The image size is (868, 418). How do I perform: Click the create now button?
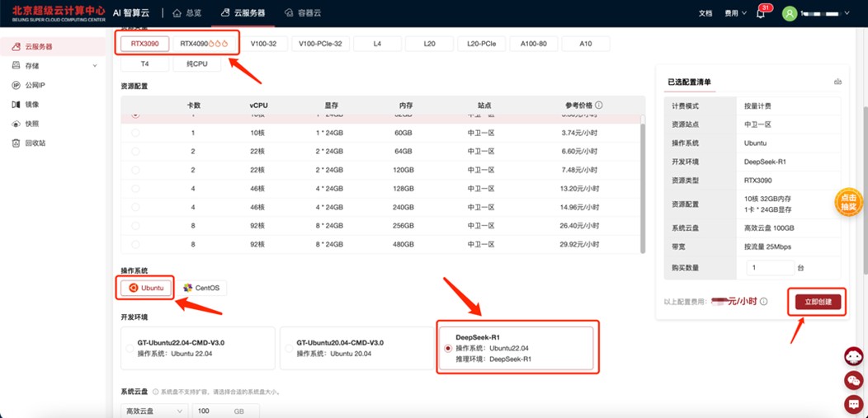pos(818,302)
